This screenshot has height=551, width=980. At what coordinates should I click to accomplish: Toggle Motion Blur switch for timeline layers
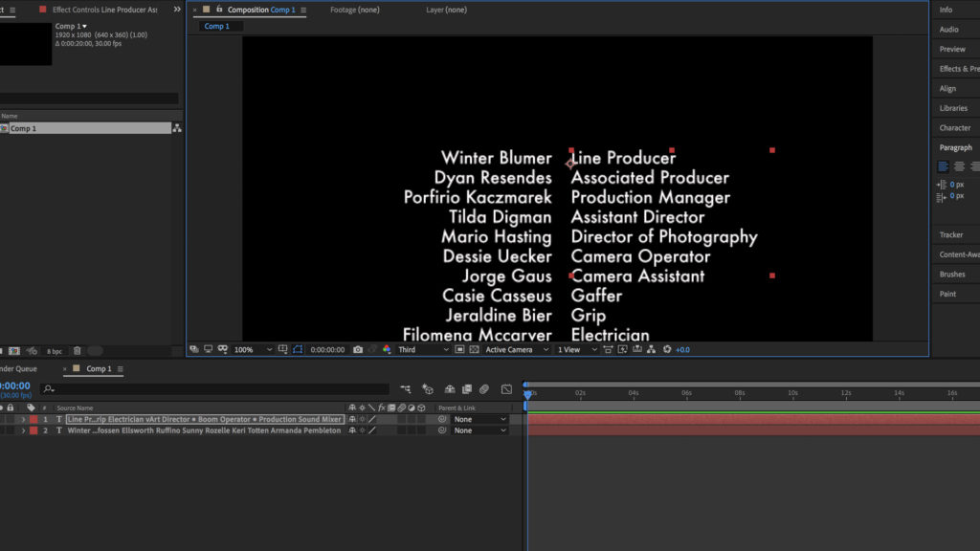tap(485, 389)
